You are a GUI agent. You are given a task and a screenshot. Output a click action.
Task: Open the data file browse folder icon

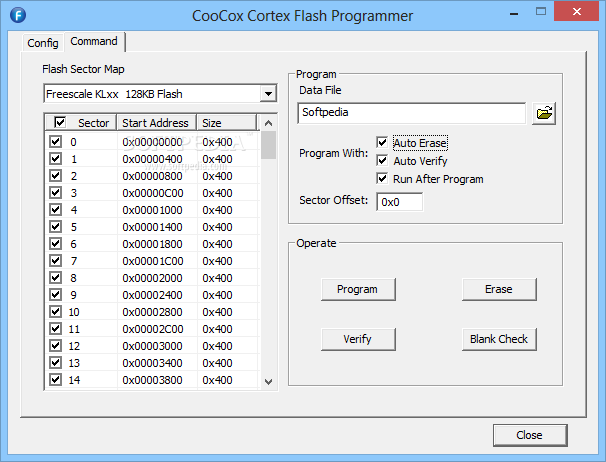coord(544,113)
